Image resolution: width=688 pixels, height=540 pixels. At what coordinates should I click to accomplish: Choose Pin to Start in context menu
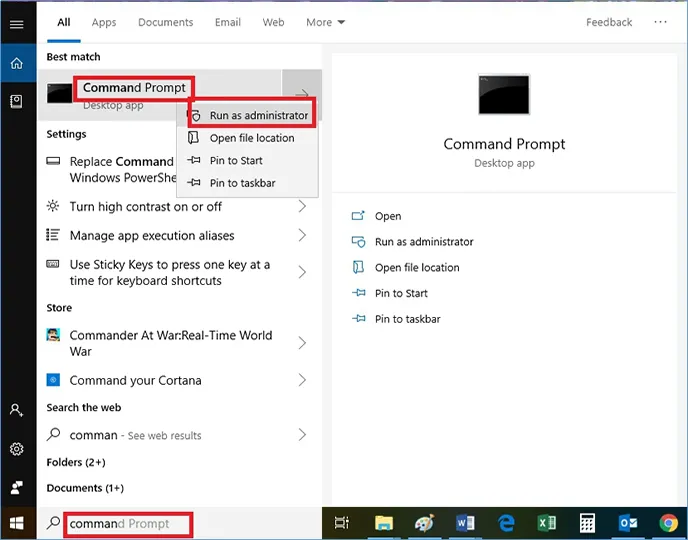247,161
